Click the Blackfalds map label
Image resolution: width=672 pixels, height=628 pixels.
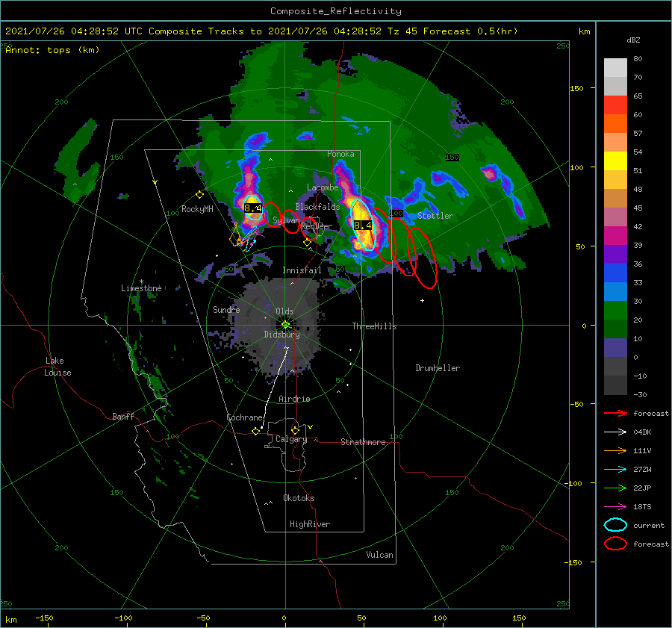click(317, 207)
